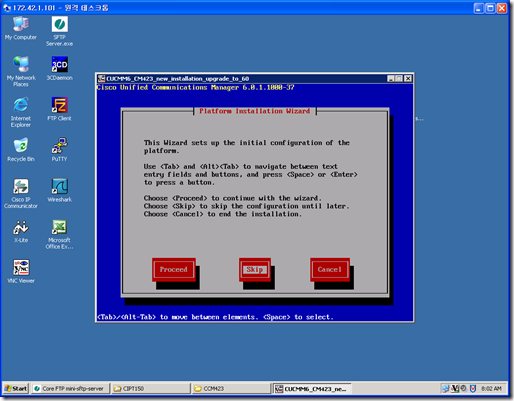Open Cisco IP Communicator icon
The width and height of the screenshot is (514, 401).
pos(21,193)
